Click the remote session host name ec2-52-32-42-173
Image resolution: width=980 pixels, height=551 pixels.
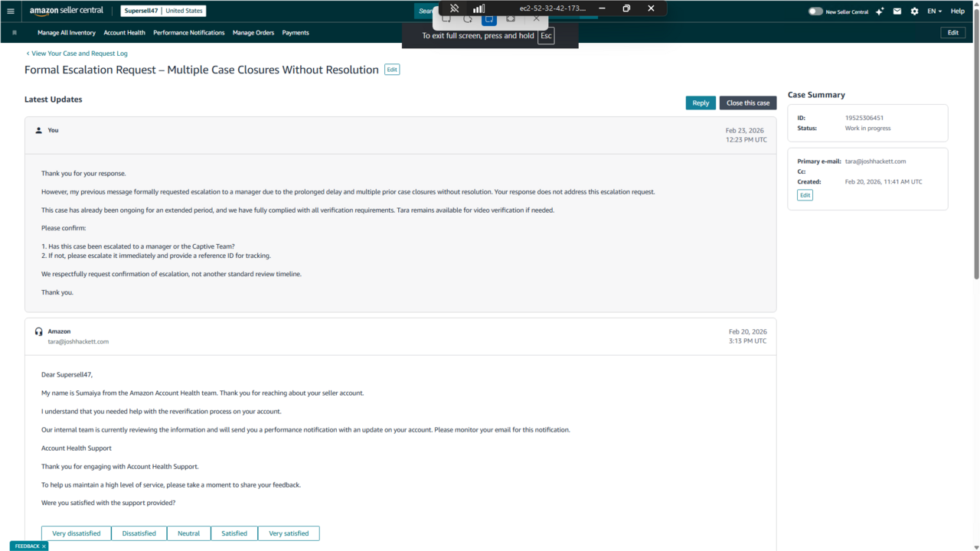coord(552,8)
